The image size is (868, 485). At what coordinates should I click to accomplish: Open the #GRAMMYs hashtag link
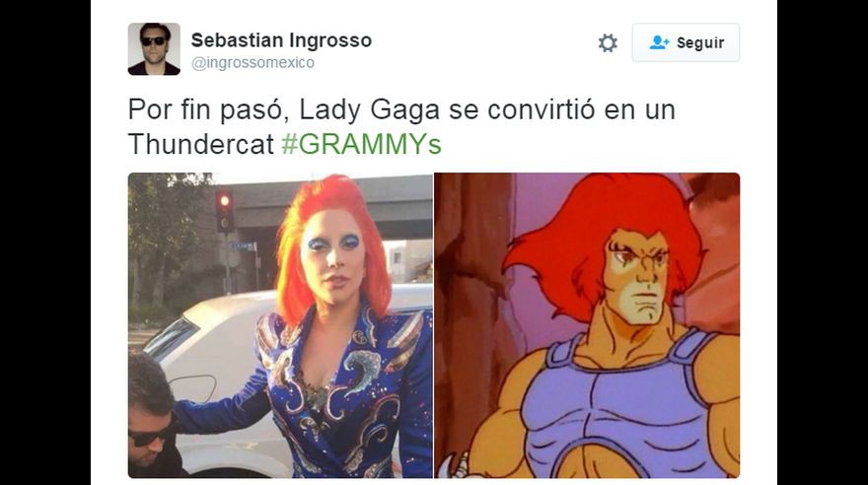(361, 144)
